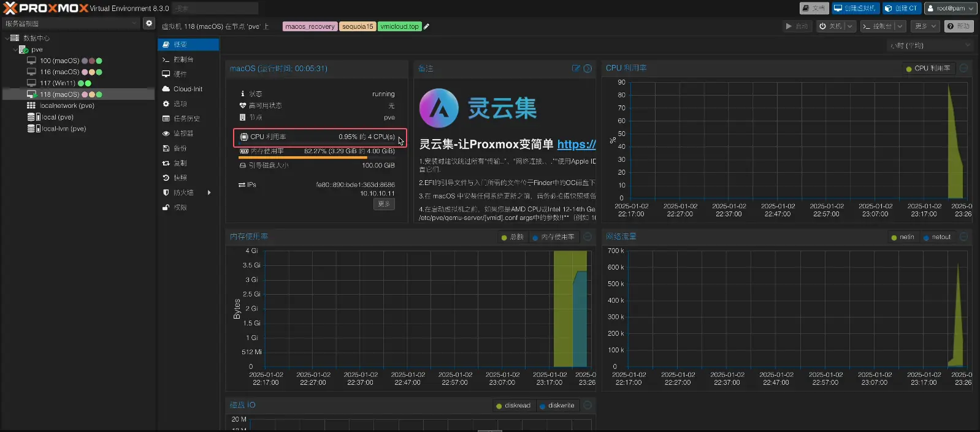Screen dimensions: 980x432
Task: Reset zoom on the 磁盘 IO chart
Action: (588, 405)
